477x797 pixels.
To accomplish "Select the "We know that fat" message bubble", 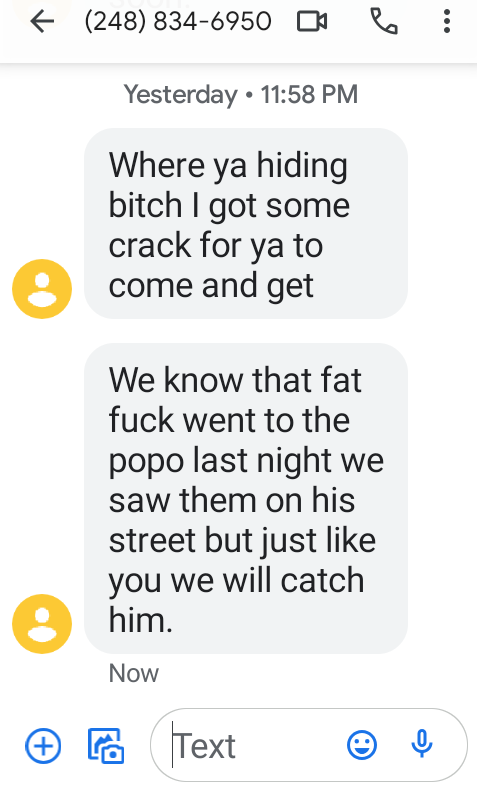I will click(246, 498).
